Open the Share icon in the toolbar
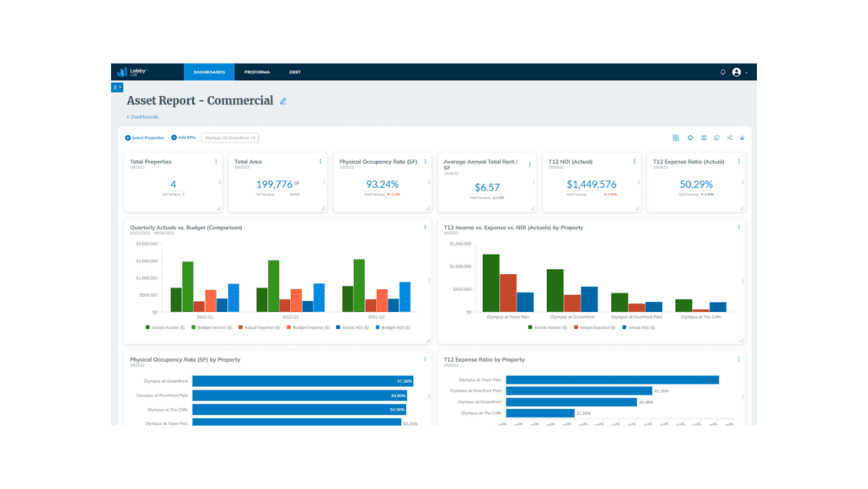The image size is (868, 489). tap(728, 137)
